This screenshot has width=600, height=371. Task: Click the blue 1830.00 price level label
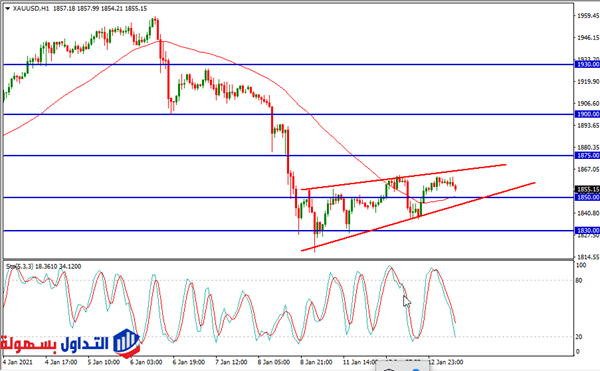[x=588, y=230]
